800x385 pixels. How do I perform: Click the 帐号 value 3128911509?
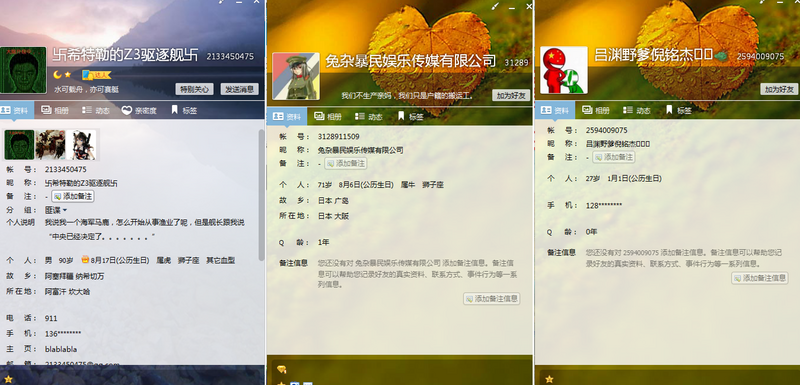click(338, 137)
